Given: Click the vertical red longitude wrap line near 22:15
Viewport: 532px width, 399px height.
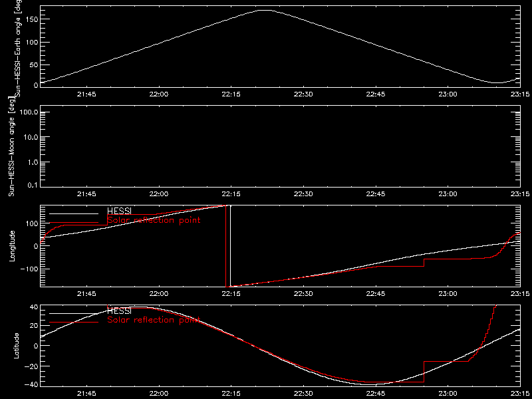Looking at the screenshot, I should tap(226, 246).
